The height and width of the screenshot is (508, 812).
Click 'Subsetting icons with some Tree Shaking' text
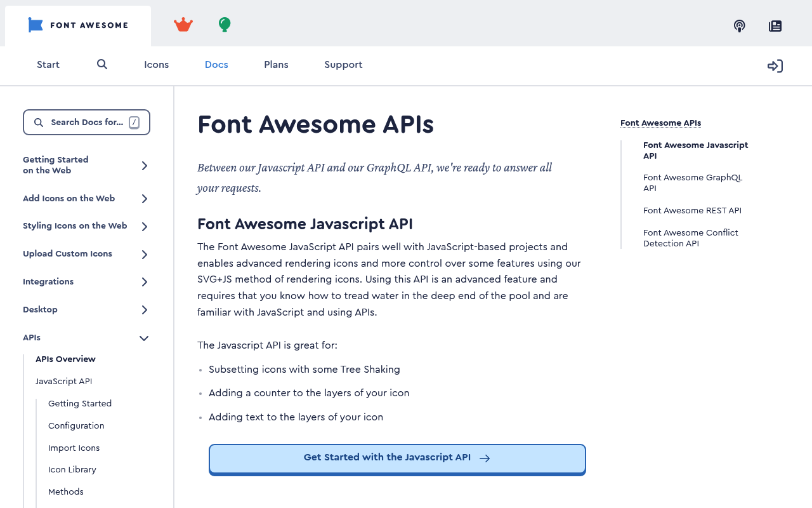[304, 370]
